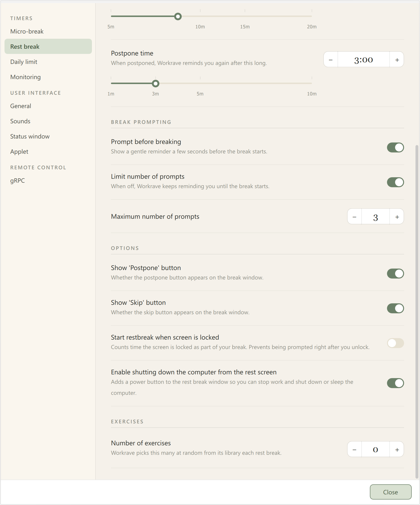Toggle shutting down computer from rest screen
This screenshot has width=420, height=505.
coord(395,383)
